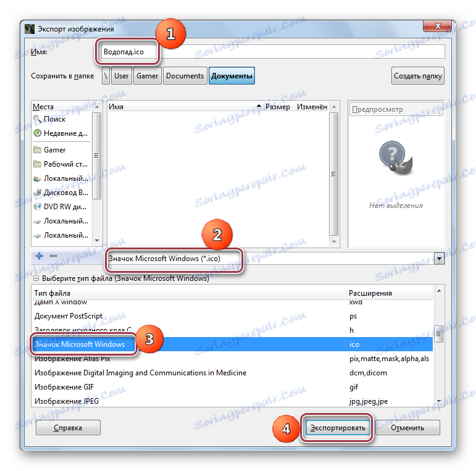The image size is (476, 471).
Task: Go to the root '\' path button
Action: pyautogui.click(x=106, y=76)
